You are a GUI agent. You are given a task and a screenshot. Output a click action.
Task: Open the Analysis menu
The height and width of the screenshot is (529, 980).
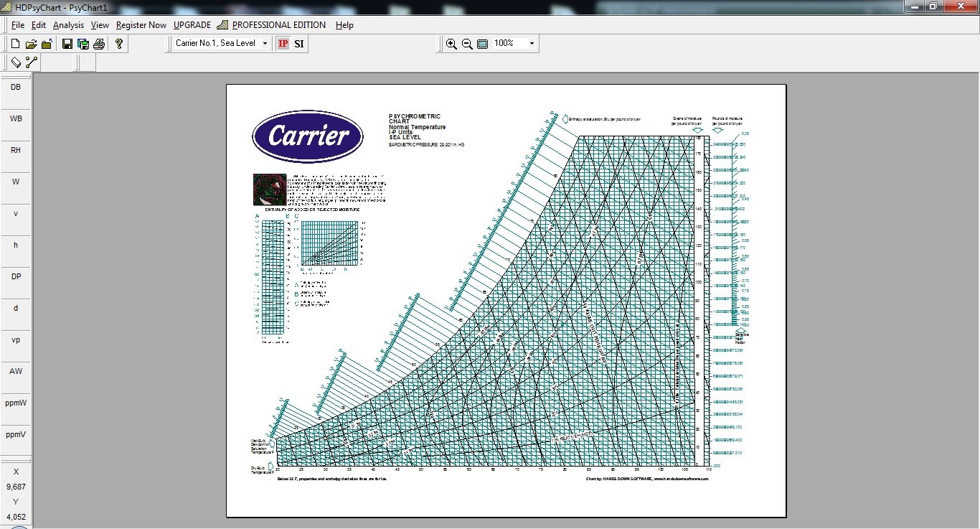coord(69,25)
